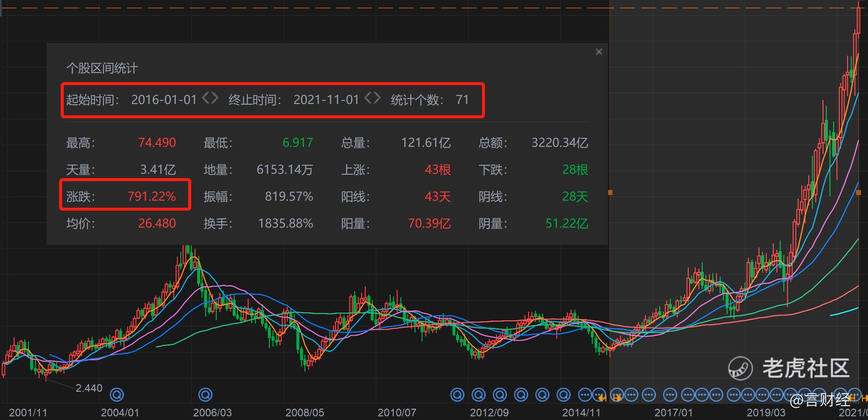The width and height of the screenshot is (868, 420).
Task: Click the start date value 2016-01-01
Action: point(164,100)
